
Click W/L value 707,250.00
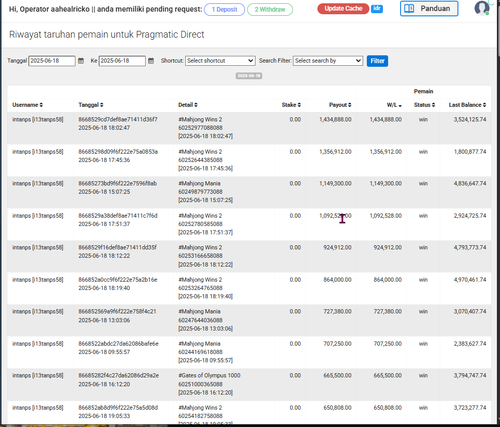click(388, 343)
